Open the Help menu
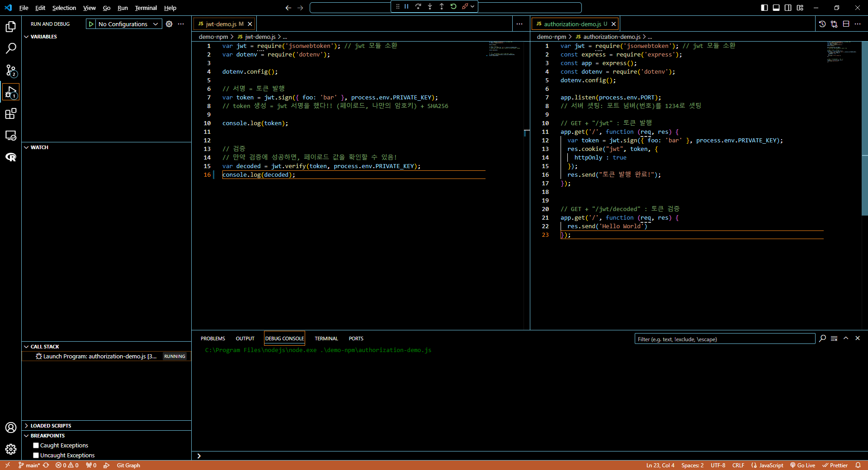 [x=170, y=8]
